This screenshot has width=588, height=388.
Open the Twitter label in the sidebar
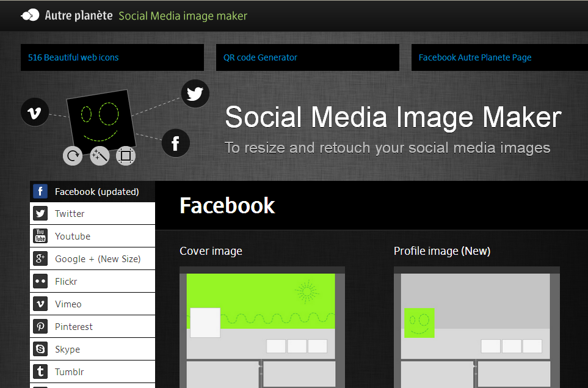(70, 213)
